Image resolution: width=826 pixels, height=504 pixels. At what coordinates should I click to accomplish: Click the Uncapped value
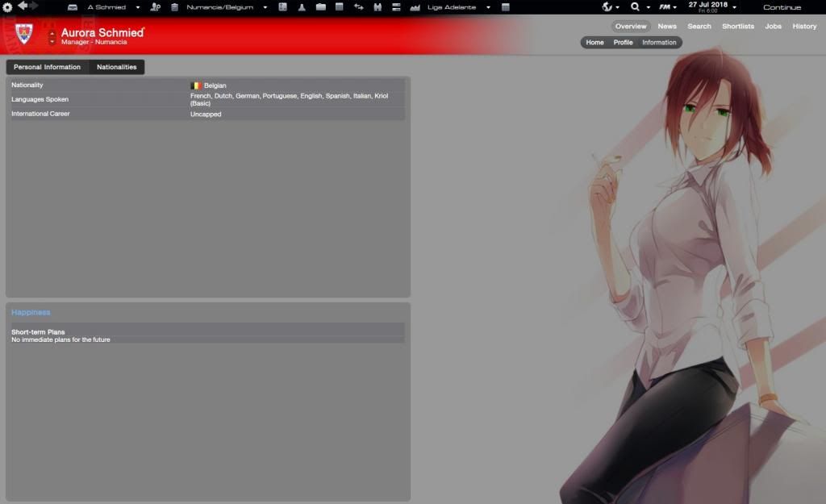coord(206,114)
